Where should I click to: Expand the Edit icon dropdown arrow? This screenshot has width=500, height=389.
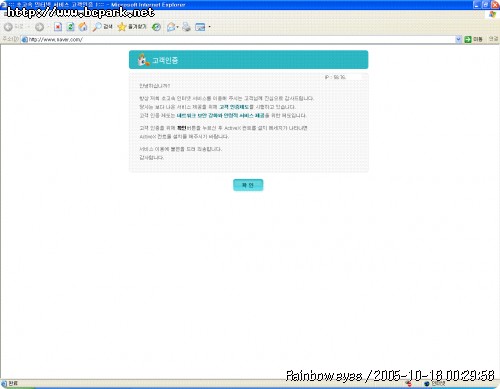pos(209,27)
